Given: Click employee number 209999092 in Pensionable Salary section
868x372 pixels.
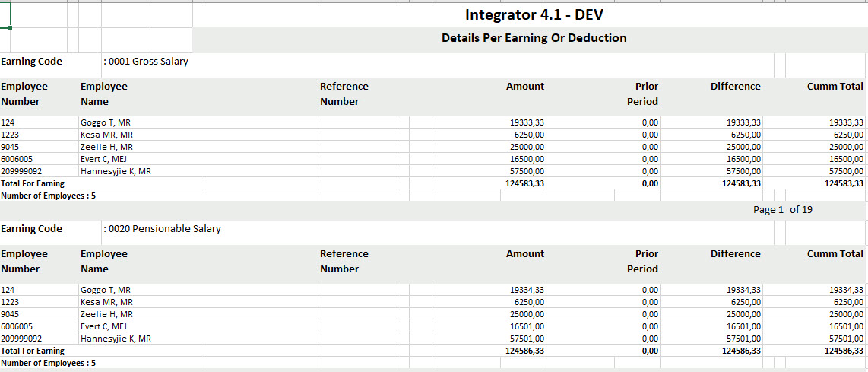Looking at the screenshot, I should click(x=22, y=339).
